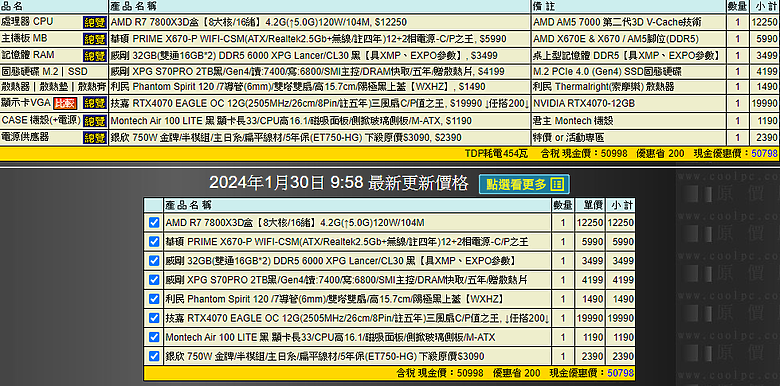The width and height of the screenshot is (780, 386).
Task: Click the 利民 Thermalright(索摩樂) 散熱器 note
Action: pos(604,87)
